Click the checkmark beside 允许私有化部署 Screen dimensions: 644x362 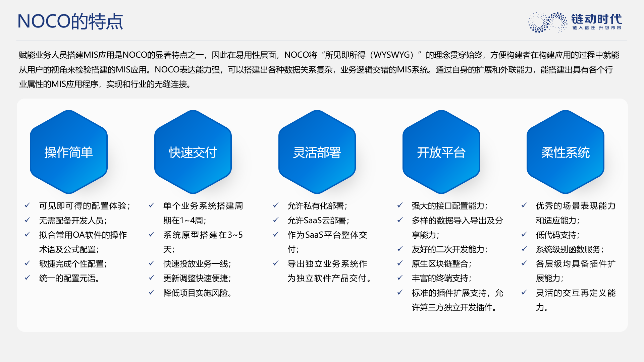click(x=276, y=205)
